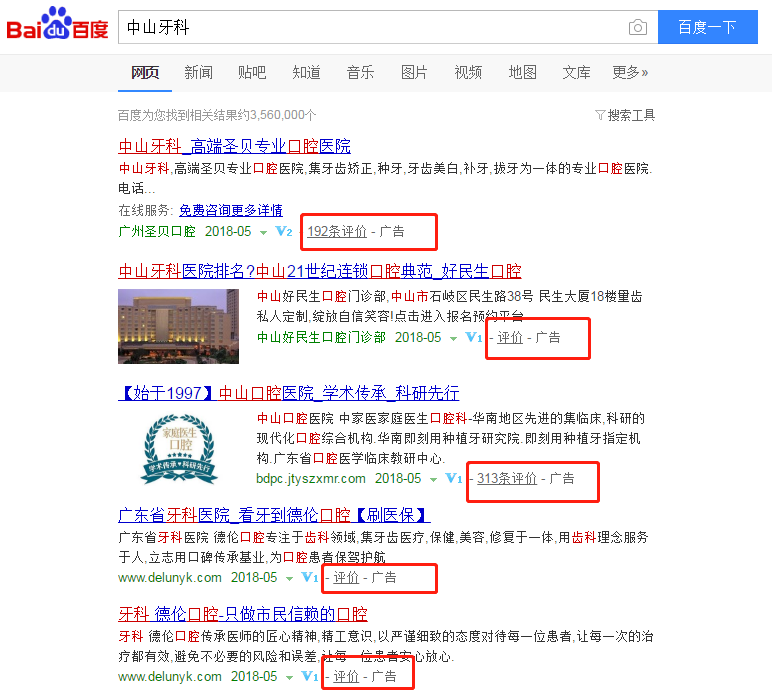Click 中山好民生口腔门诊部 green source text
Image resolution: width=772 pixels, height=694 pixels.
(x=321, y=337)
